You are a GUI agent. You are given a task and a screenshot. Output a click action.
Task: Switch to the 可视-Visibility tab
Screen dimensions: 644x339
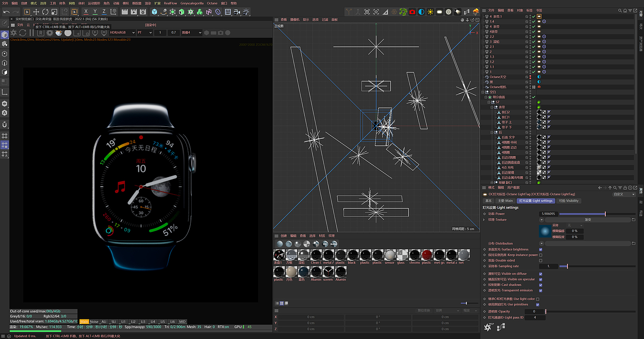pyautogui.click(x=569, y=201)
